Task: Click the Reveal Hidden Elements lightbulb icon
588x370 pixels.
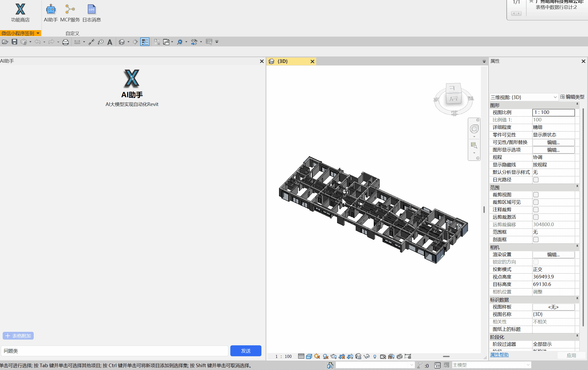Action: click(x=375, y=356)
